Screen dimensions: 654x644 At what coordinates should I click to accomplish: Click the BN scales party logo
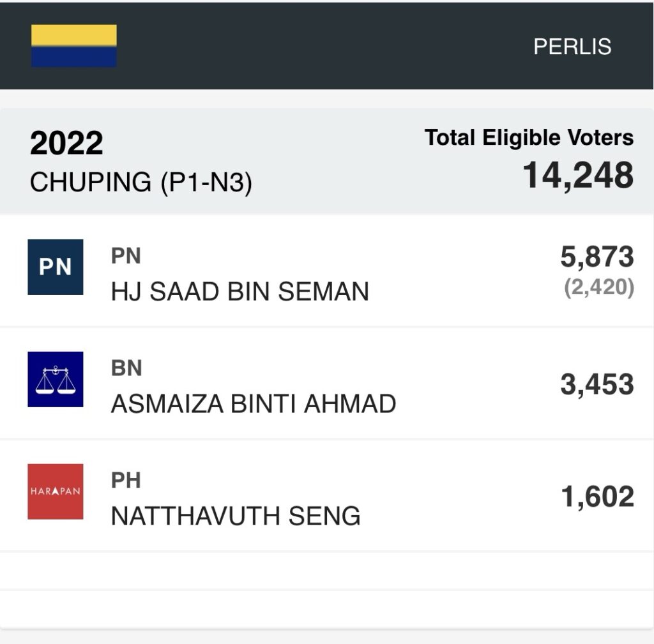pyautogui.click(x=56, y=379)
